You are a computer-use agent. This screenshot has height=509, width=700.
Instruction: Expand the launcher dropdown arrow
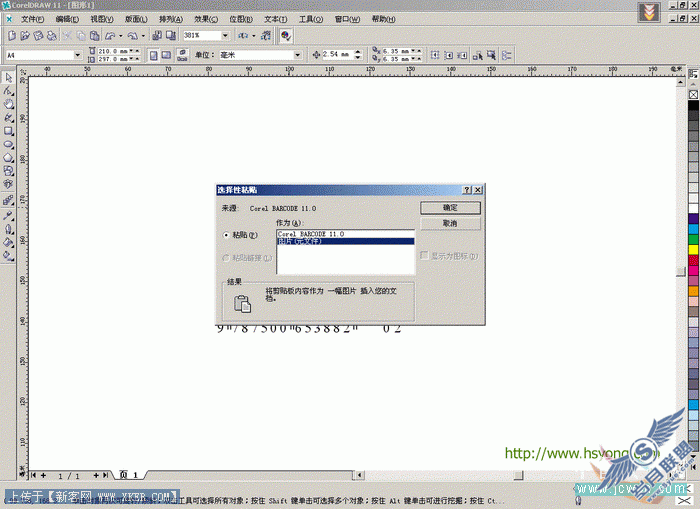tap(254, 36)
